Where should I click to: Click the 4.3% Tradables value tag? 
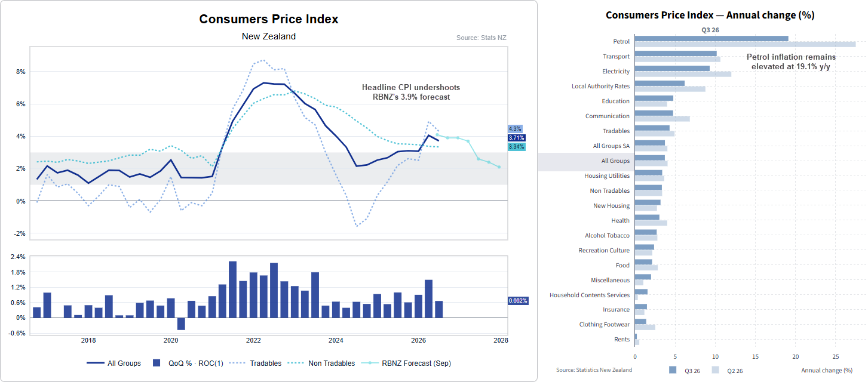pyautogui.click(x=515, y=129)
